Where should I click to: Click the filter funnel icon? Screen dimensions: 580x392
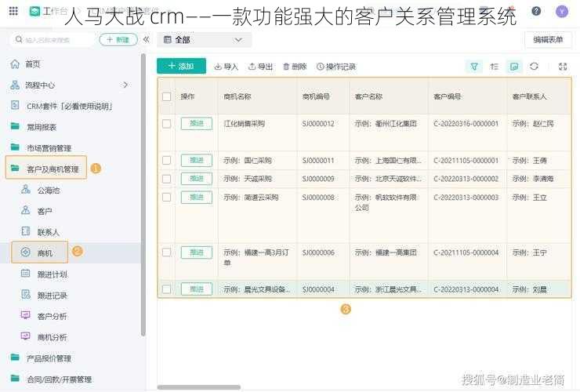474,67
